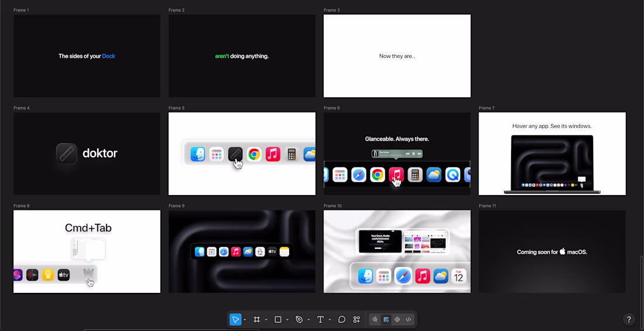
Task: Click the doktor logo icon in Frame 4
Action: pos(67,153)
